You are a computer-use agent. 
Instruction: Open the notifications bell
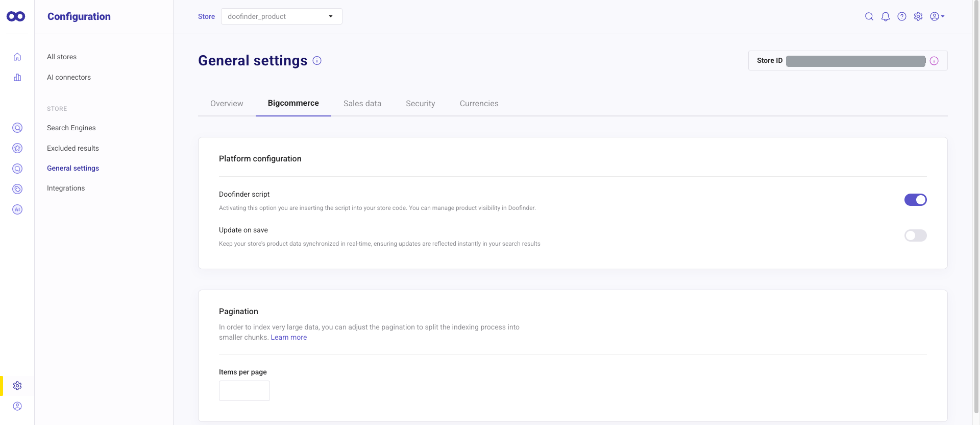click(886, 16)
